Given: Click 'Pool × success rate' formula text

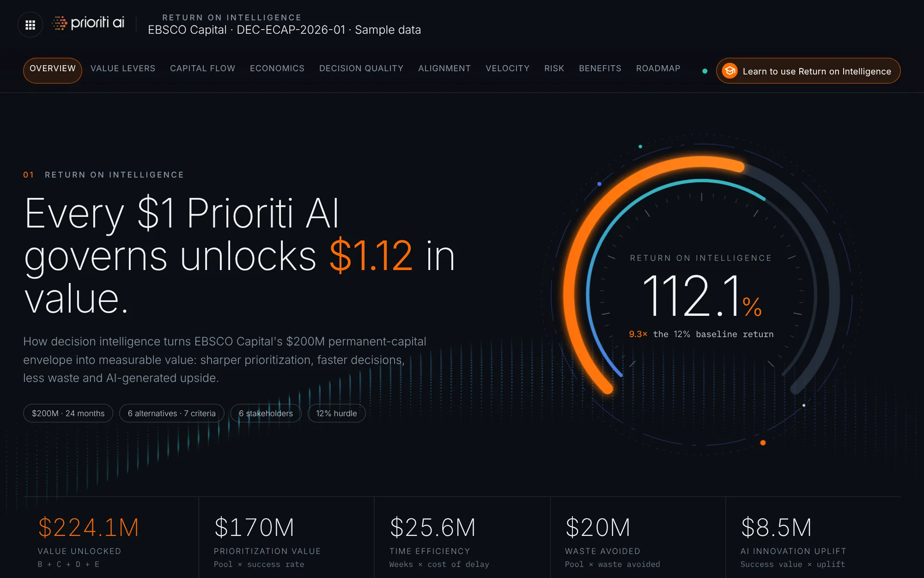Looking at the screenshot, I should click(x=259, y=565).
